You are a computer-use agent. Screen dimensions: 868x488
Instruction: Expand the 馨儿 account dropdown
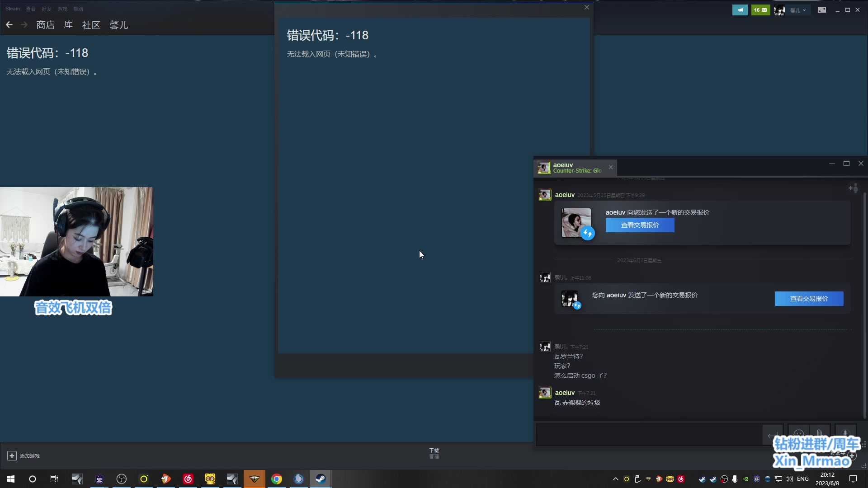pos(798,10)
